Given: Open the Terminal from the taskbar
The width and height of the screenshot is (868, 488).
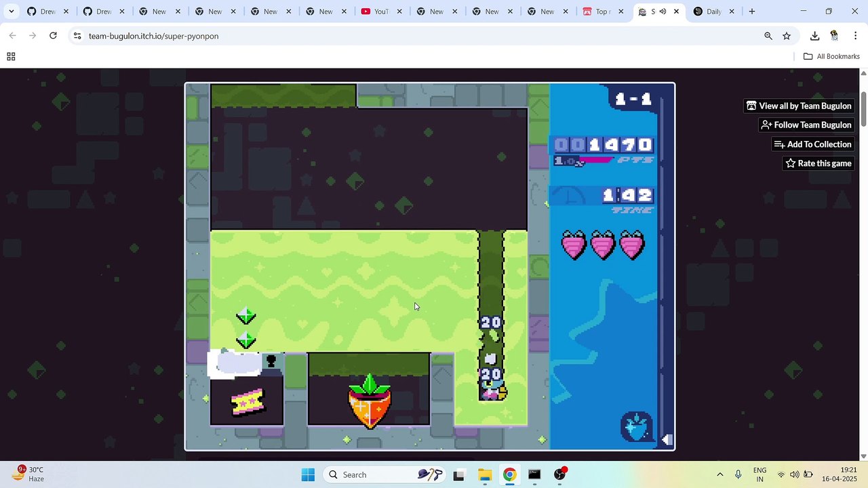Looking at the screenshot, I should pyautogui.click(x=534, y=474).
